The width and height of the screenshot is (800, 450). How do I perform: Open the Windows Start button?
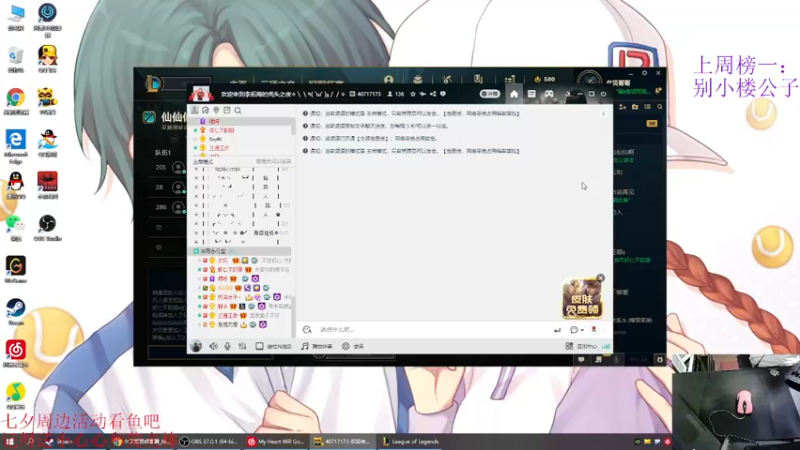coord(9,442)
